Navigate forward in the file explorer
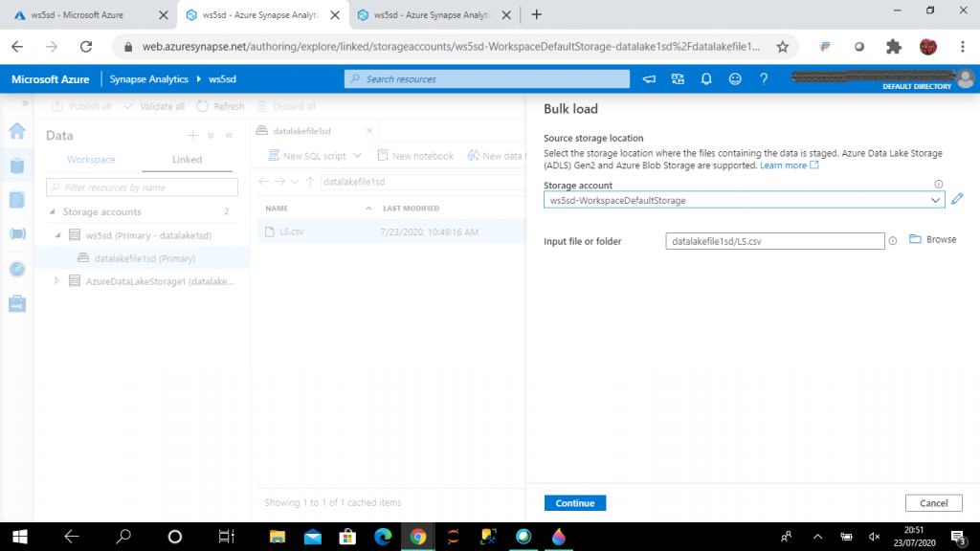Image resolution: width=980 pixels, height=551 pixels. tap(279, 182)
